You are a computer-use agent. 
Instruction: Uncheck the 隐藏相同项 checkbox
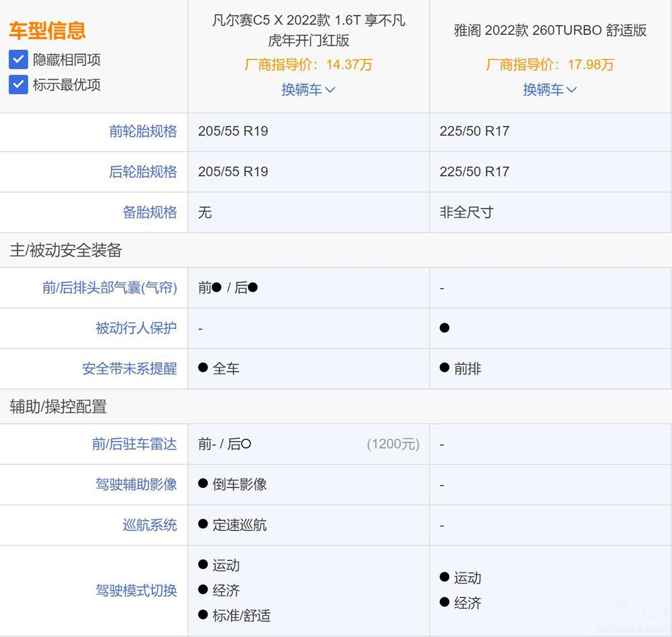click(18, 60)
